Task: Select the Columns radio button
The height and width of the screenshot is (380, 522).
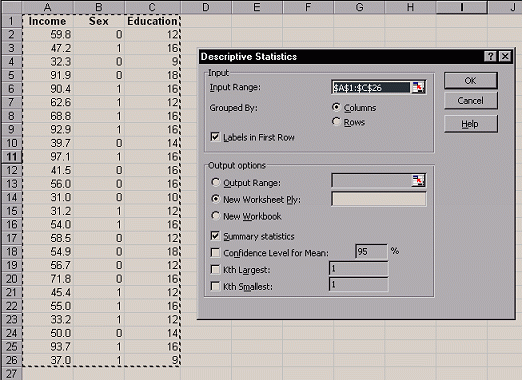Action: [336, 107]
